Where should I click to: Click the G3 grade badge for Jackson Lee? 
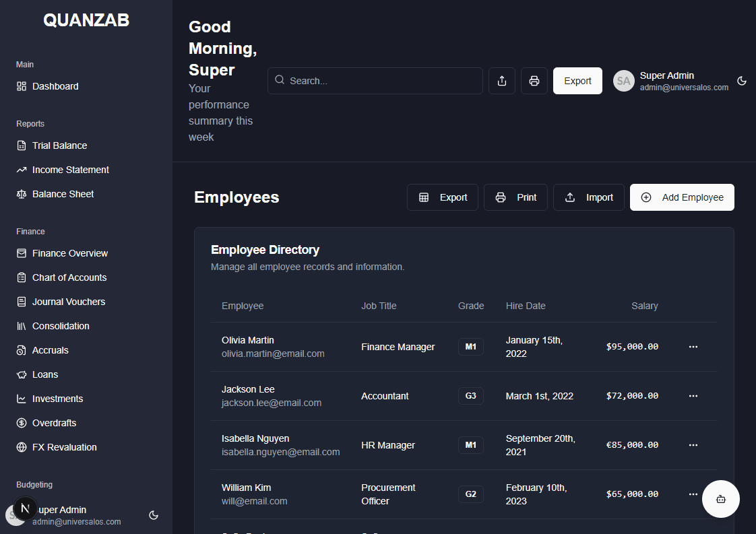470,396
